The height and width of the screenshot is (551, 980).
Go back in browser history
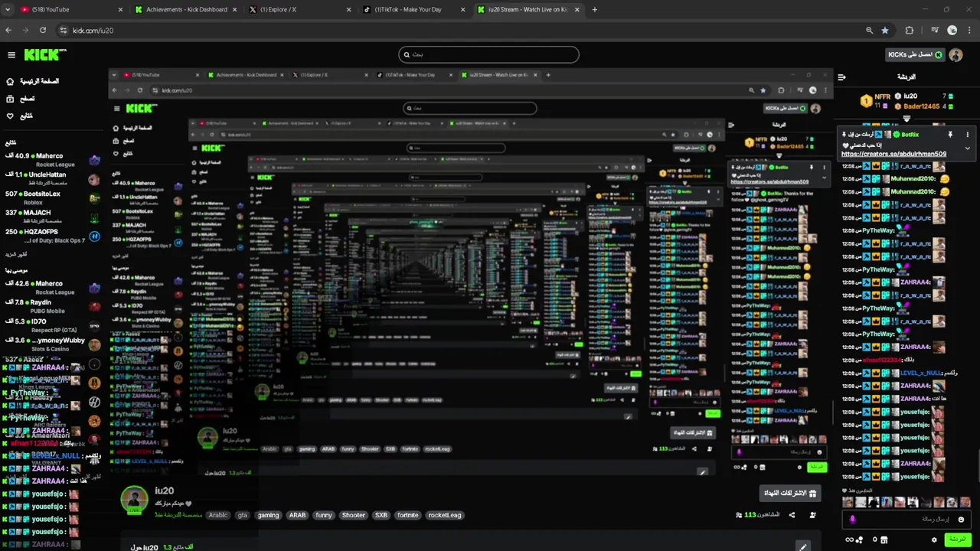(x=8, y=30)
